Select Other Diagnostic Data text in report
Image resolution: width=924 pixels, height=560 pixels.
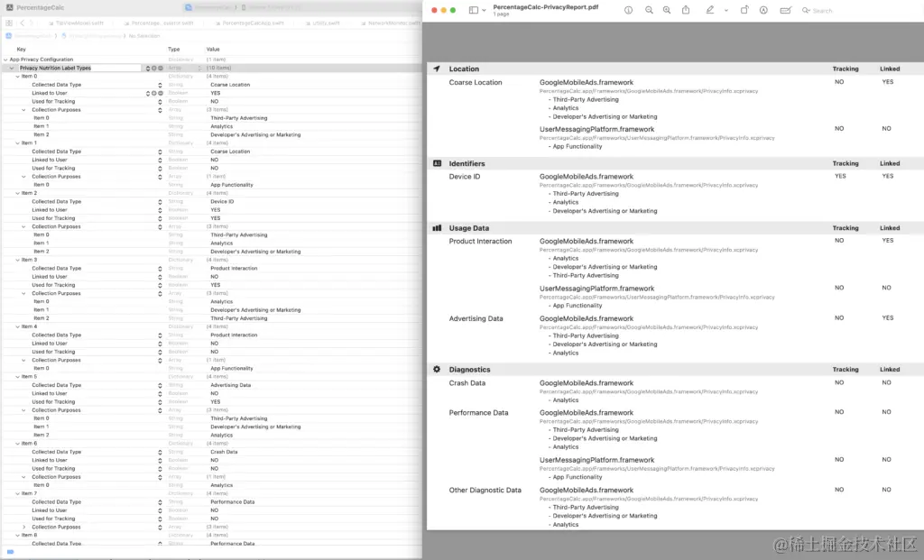pyautogui.click(x=485, y=490)
